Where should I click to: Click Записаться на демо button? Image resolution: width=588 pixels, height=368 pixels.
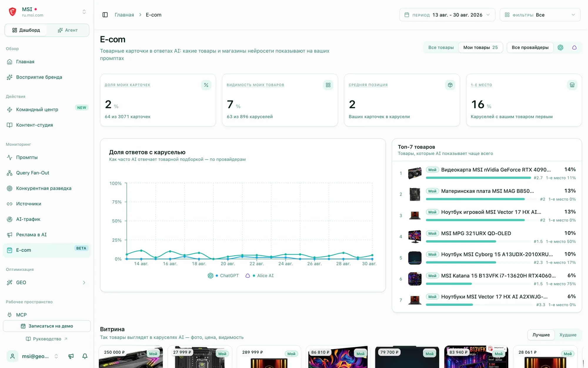[47, 326]
